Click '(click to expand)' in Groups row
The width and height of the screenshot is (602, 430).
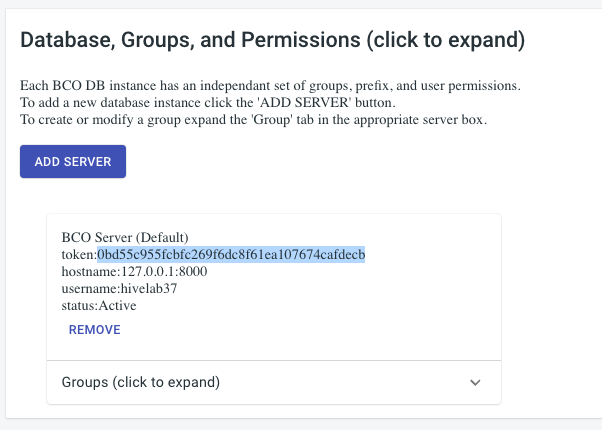[166, 382]
